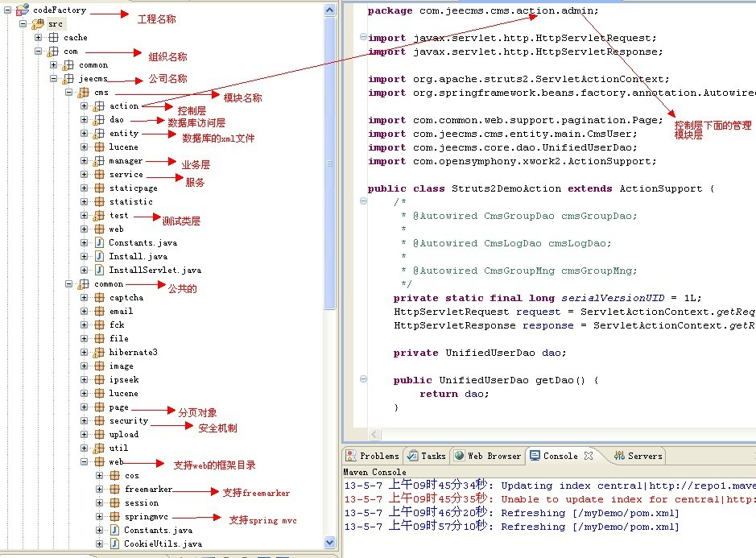The image size is (756, 558).
Task: Click the codeFactory project icon
Action: coord(23,10)
